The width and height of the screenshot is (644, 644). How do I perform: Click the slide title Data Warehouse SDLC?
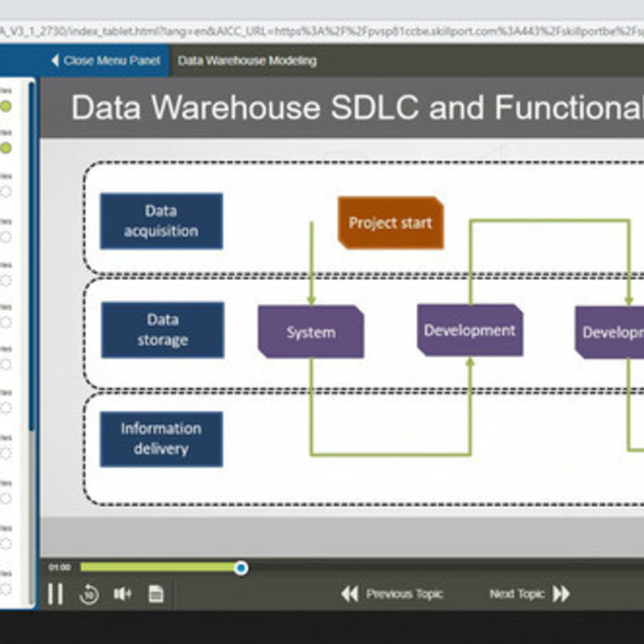click(x=357, y=108)
